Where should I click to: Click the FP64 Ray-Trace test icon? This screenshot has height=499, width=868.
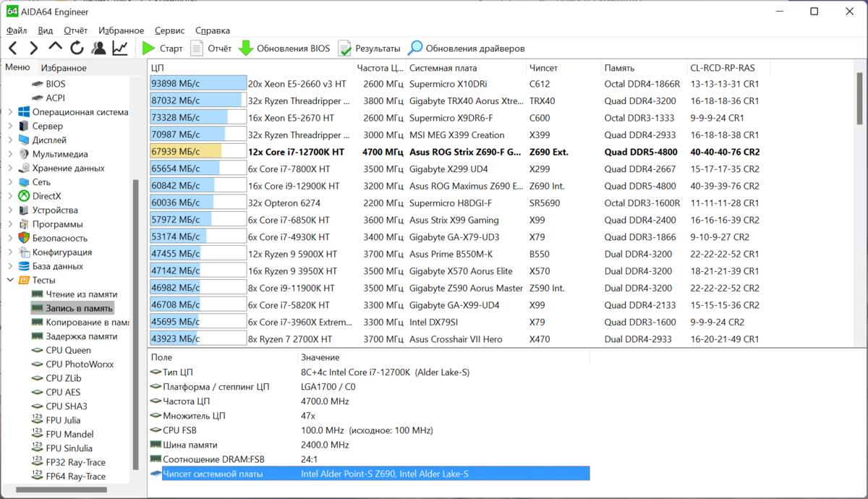pos(38,476)
